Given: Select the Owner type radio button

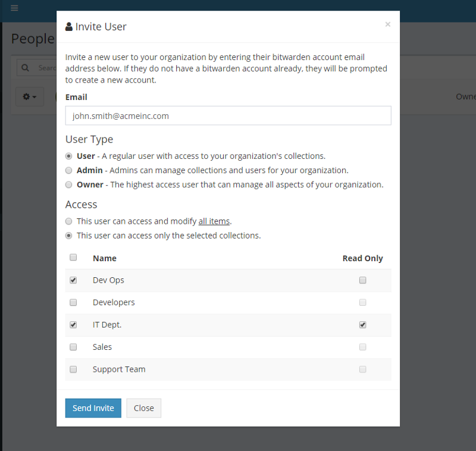Looking at the screenshot, I should [x=69, y=184].
